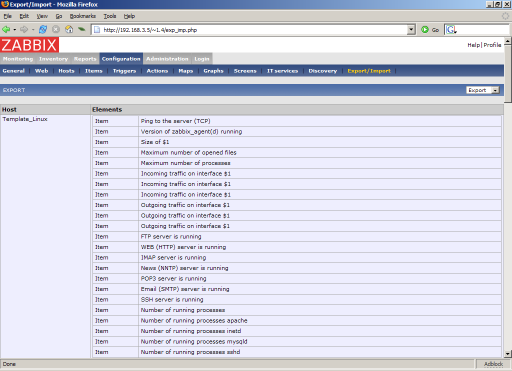Open the Help menu in menu bar
Screen dimensions: 512x371
129,16
